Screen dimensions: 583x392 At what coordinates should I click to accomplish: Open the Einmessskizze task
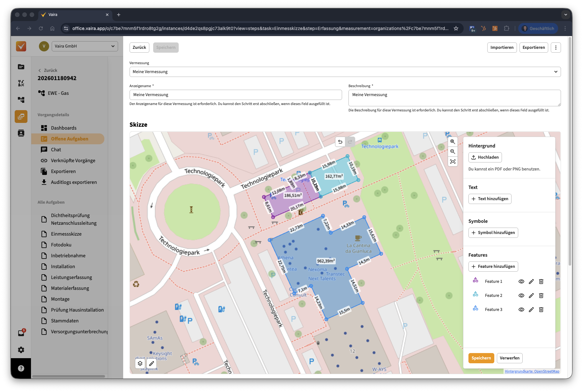(66, 234)
